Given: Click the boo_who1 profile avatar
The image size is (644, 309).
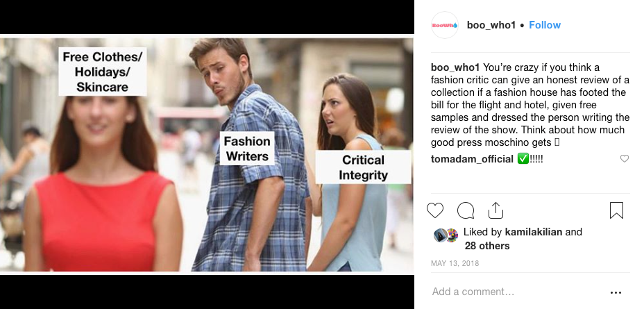Looking at the screenshot, I should (444, 25).
